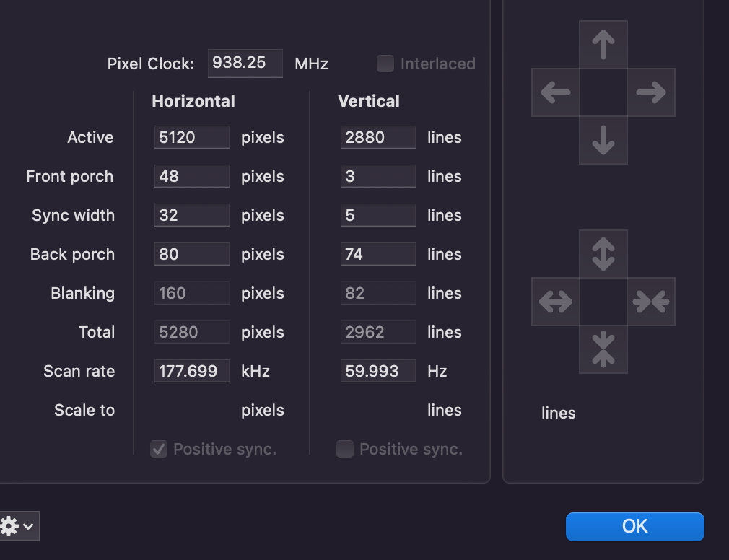Image resolution: width=729 pixels, height=560 pixels.
Task: Shift image down with the down arrow
Action: tap(603, 140)
